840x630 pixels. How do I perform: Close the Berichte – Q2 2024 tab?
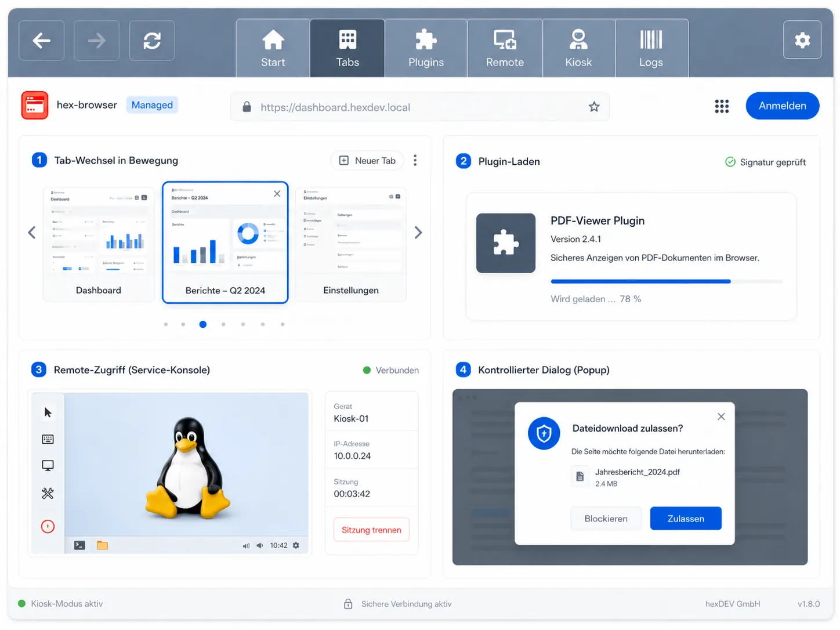pyautogui.click(x=277, y=194)
